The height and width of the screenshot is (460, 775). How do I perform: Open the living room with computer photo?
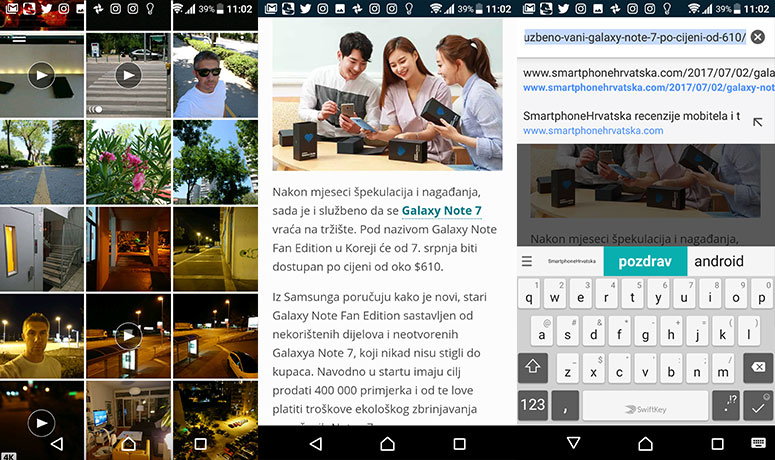pyautogui.click(x=129, y=420)
